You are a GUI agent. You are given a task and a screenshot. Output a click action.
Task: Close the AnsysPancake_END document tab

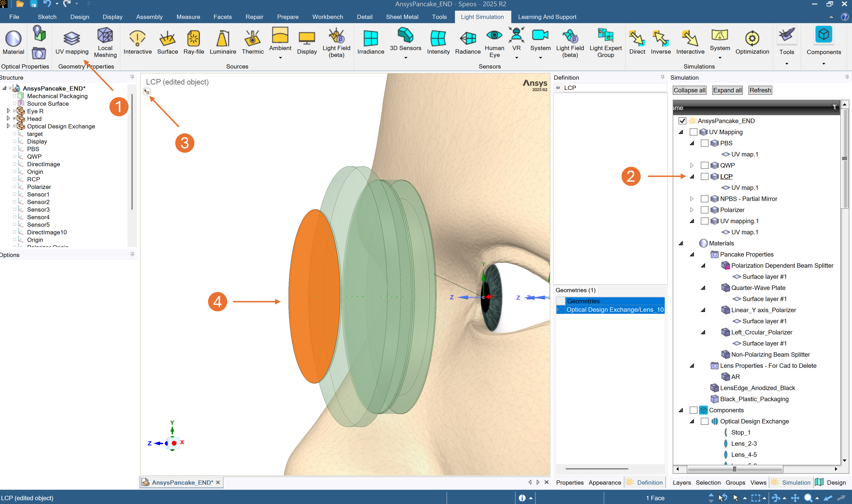pyautogui.click(x=218, y=482)
